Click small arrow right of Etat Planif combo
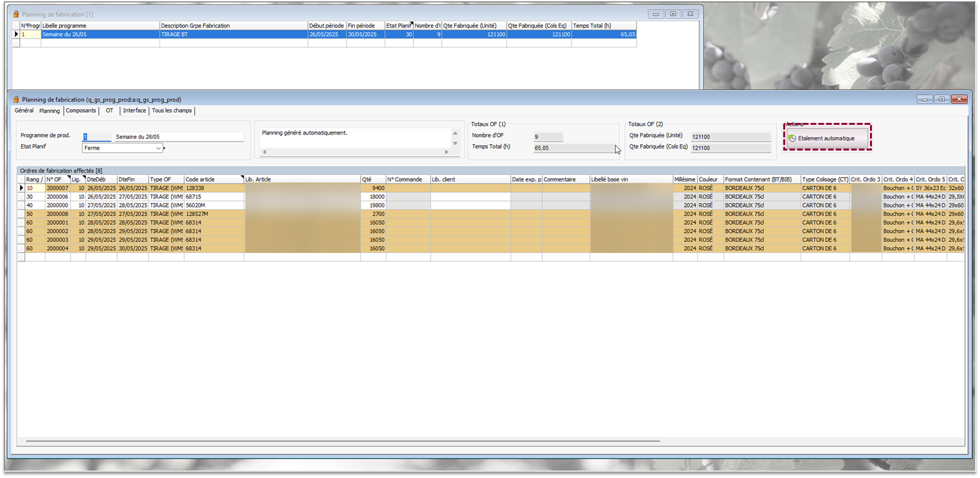Viewport: 980px width, 478px height. coord(165,148)
